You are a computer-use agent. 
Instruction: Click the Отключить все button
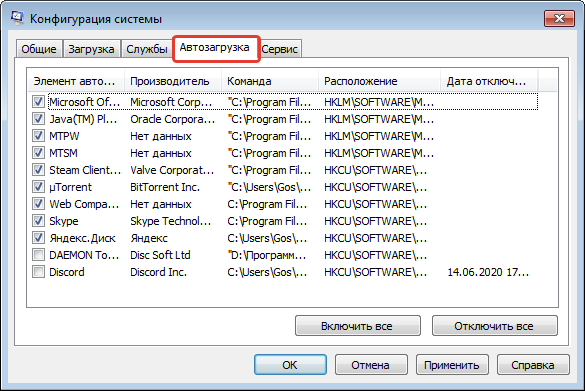[494, 326]
